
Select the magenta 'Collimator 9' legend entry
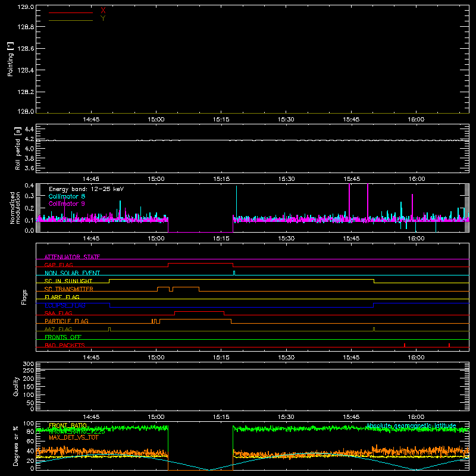[x=67, y=203]
